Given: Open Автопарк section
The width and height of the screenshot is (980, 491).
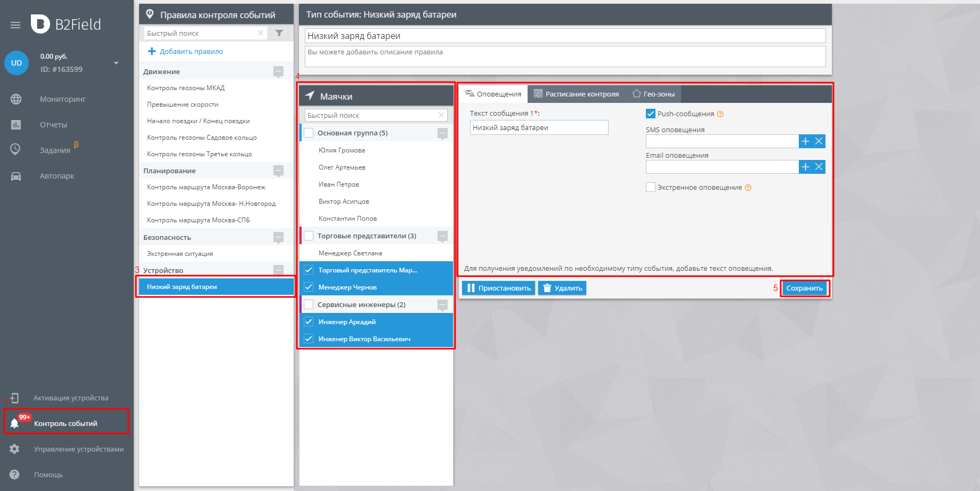Looking at the screenshot, I should pyautogui.click(x=57, y=176).
